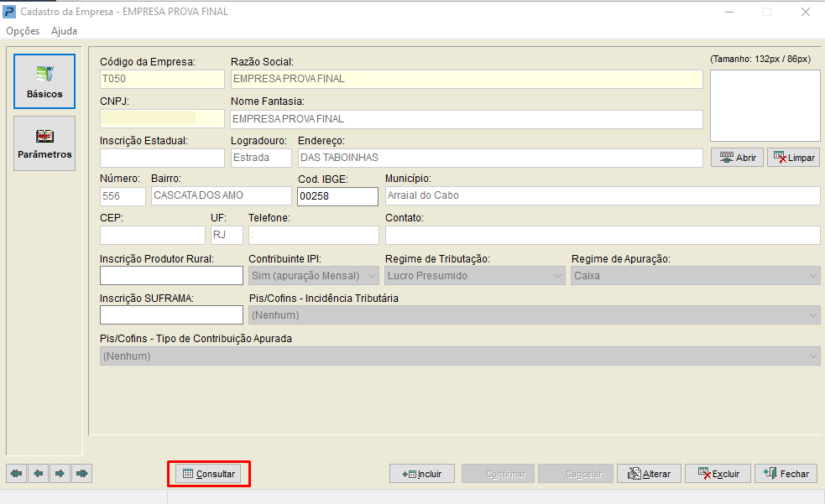Click Limpar to clear logo
This screenshot has height=504, width=825.
click(x=793, y=158)
